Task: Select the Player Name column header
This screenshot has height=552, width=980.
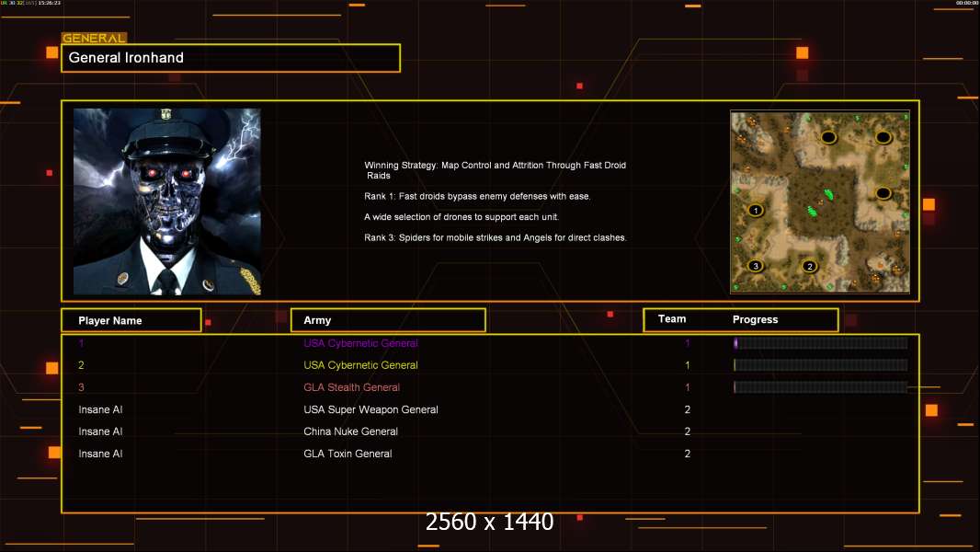Action: [131, 320]
